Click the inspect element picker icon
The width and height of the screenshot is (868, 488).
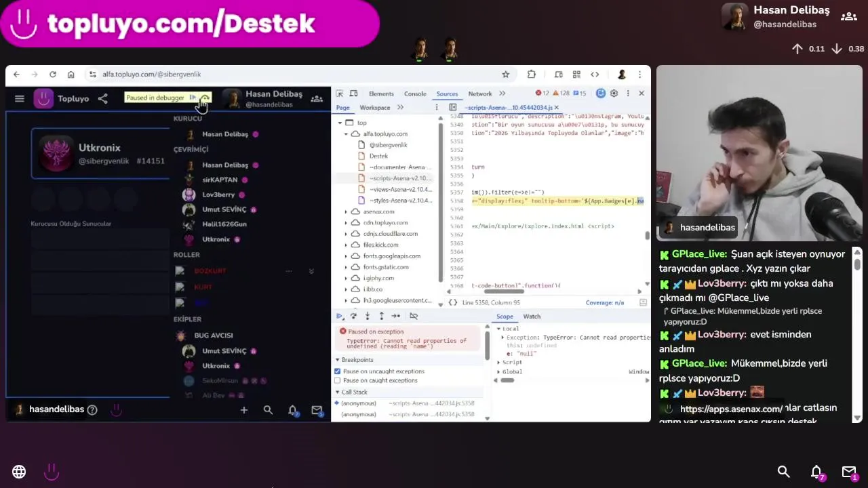click(x=340, y=94)
